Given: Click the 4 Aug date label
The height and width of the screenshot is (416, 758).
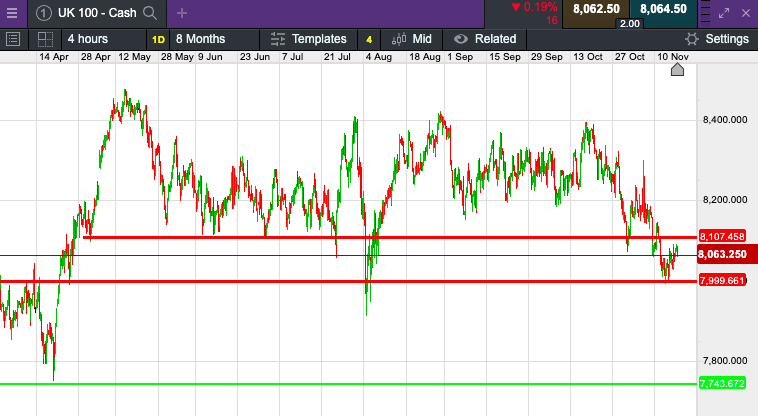Looking at the screenshot, I should [379, 57].
